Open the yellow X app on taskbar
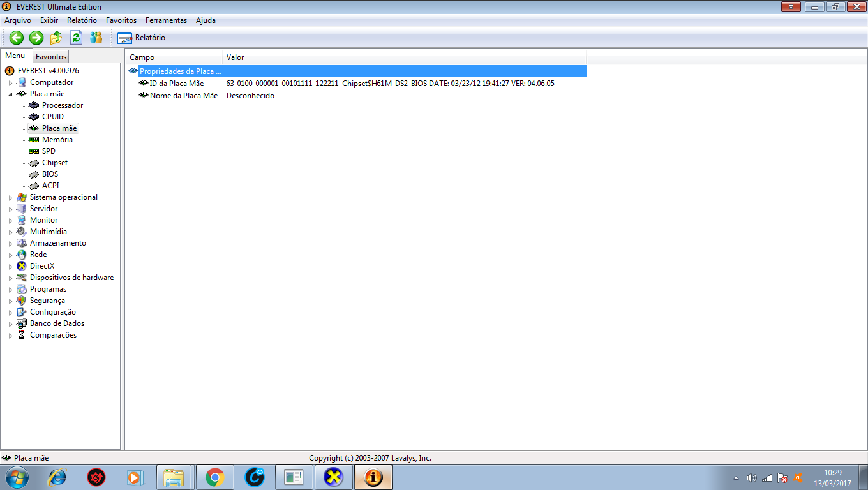Image resolution: width=868 pixels, height=490 pixels. click(334, 477)
